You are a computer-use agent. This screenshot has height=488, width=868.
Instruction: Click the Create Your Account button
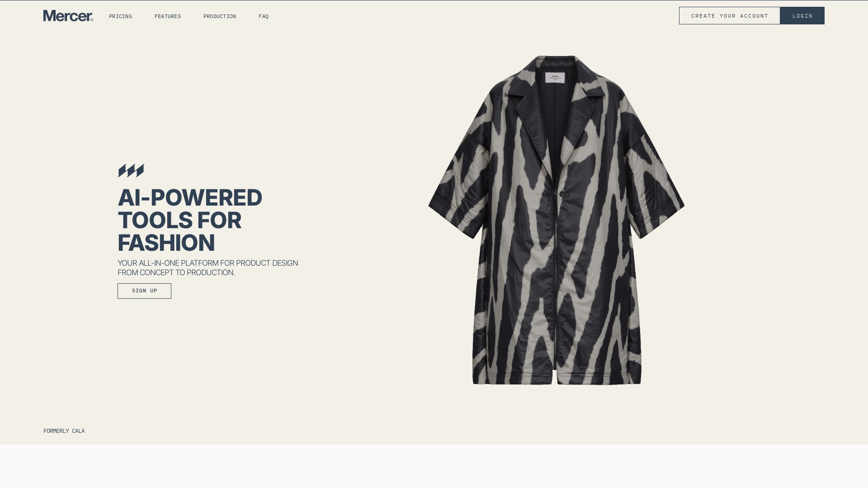(729, 16)
